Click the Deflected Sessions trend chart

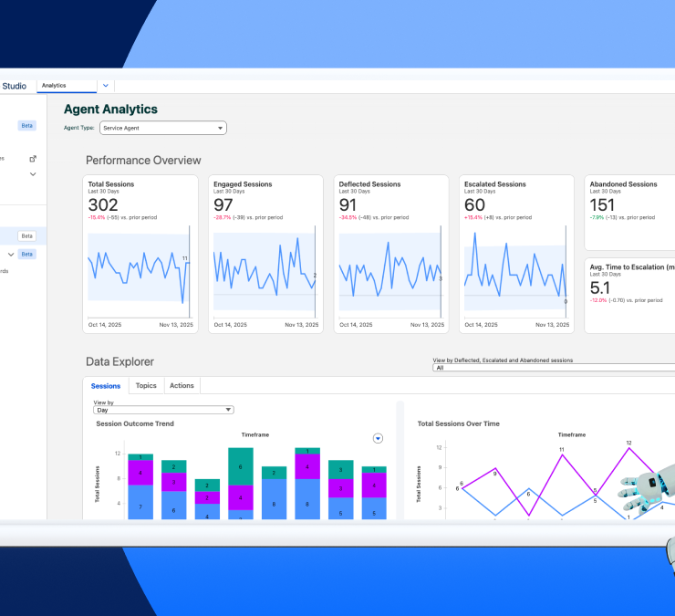click(x=390, y=272)
